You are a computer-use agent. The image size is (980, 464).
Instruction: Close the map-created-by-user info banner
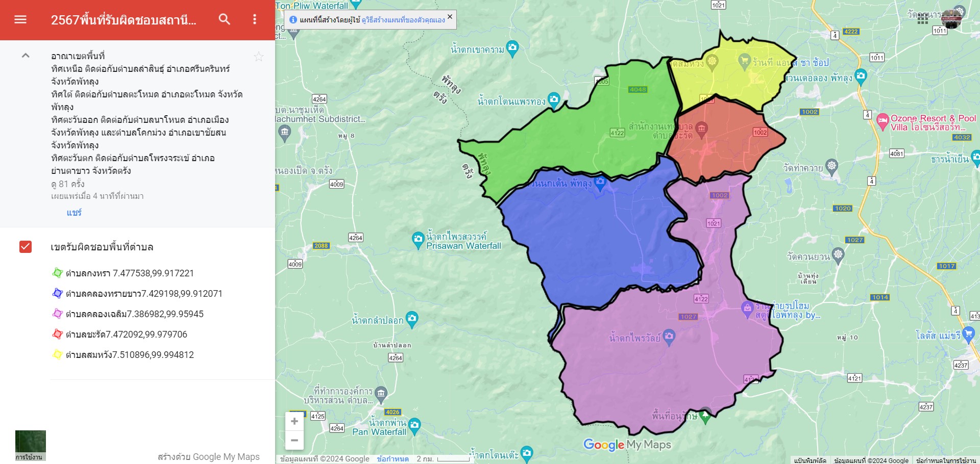coord(450,17)
